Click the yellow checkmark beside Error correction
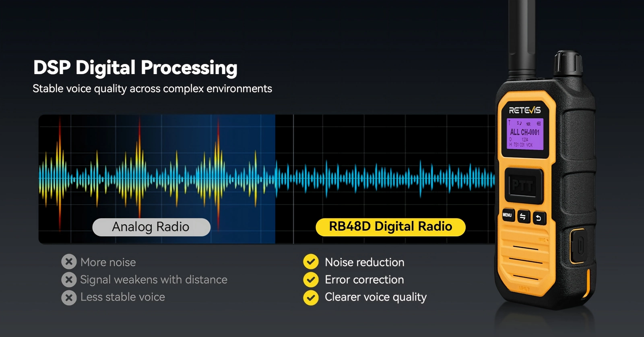This screenshot has width=644, height=337. click(311, 279)
